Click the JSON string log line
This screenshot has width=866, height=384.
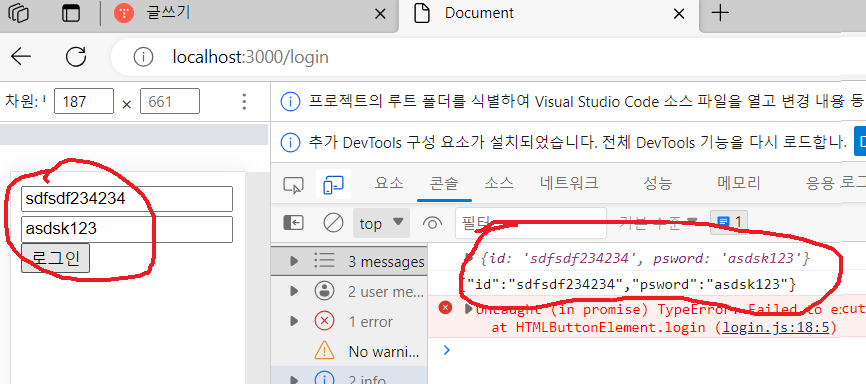pos(630,285)
